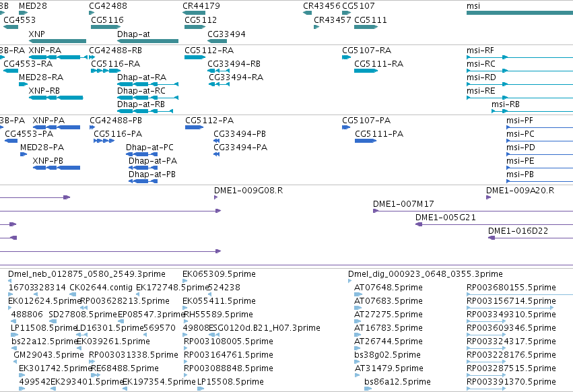Click CG33494-RA transcript label
573x392 pixels.
coord(236,77)
